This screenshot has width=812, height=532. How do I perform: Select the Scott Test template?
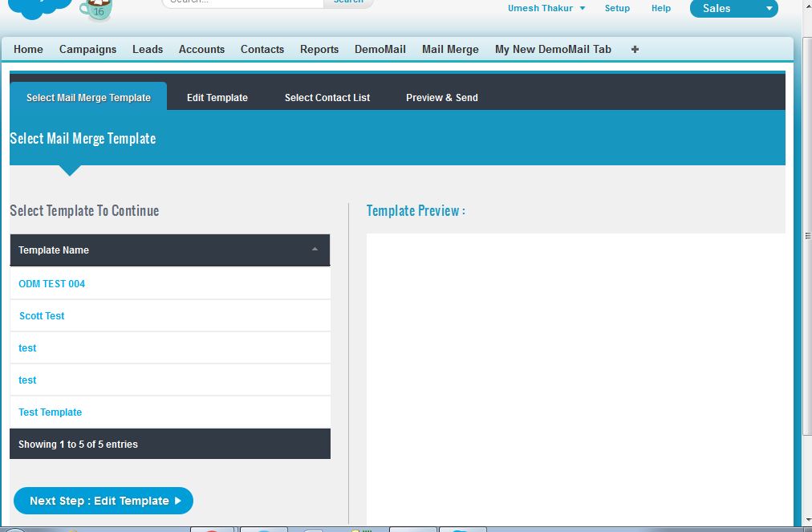(42, 315)
